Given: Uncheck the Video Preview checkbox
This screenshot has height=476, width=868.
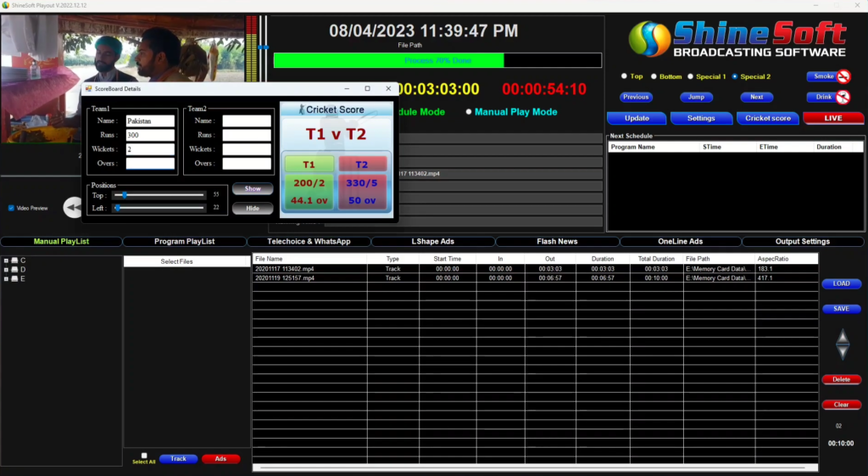Looking at the screenshot, I should tap(11, 208).
